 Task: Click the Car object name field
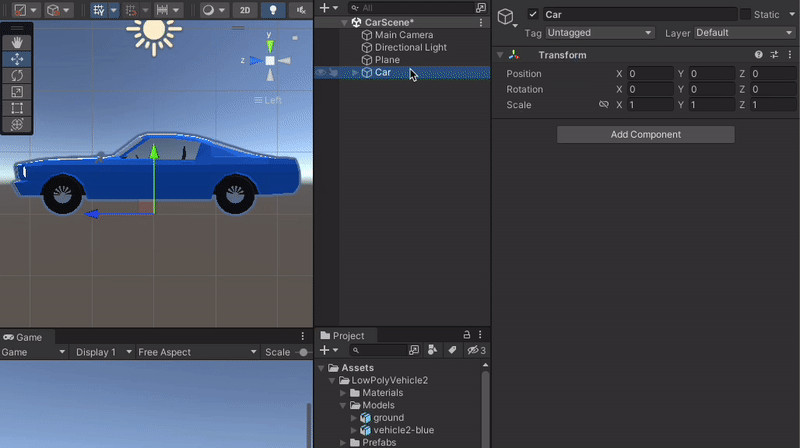[x=640, y=14]
